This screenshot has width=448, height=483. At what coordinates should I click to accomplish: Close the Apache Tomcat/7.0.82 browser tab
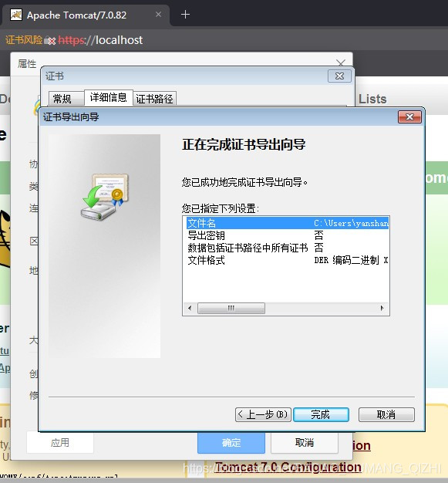coord(158,15)
